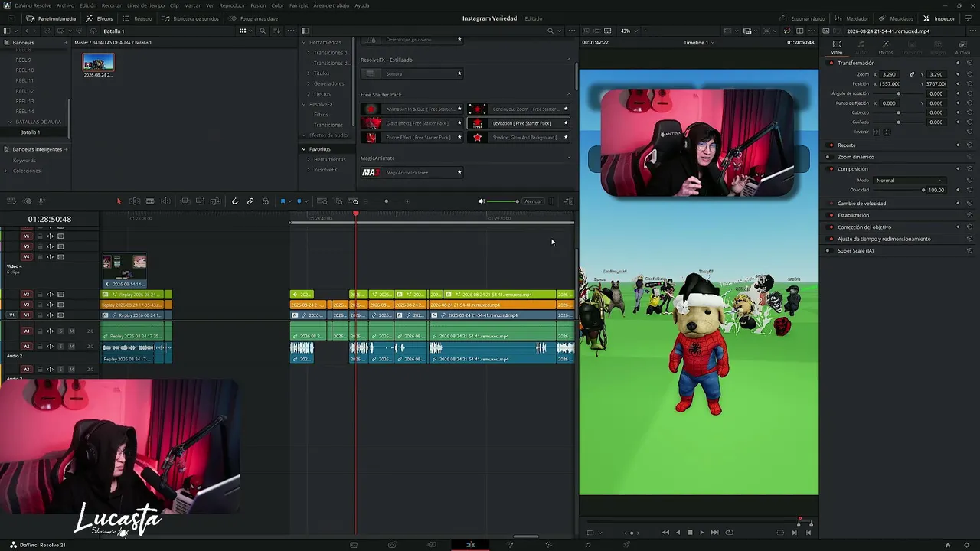Open the media pool three-dot options menu

[290, 31]
